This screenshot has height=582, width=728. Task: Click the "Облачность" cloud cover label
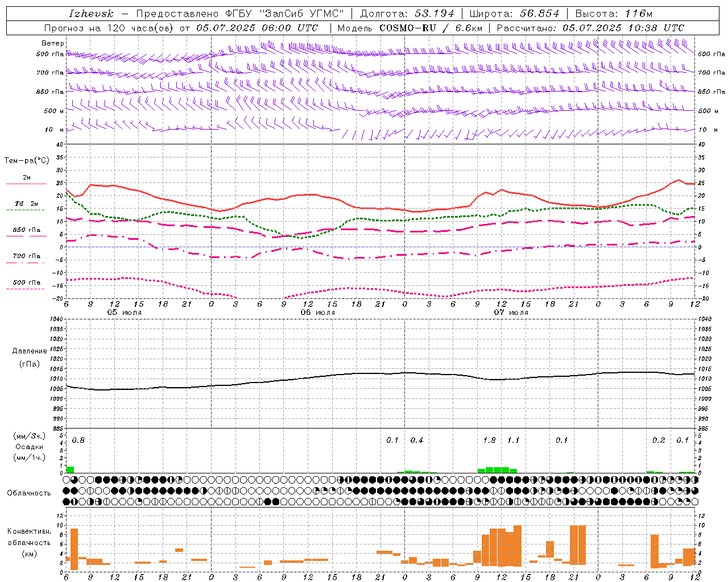(x=29, y=493)
